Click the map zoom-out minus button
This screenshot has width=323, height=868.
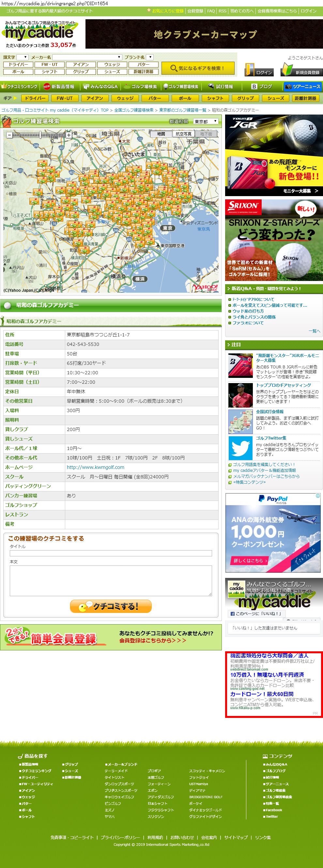tap(9, 135)
